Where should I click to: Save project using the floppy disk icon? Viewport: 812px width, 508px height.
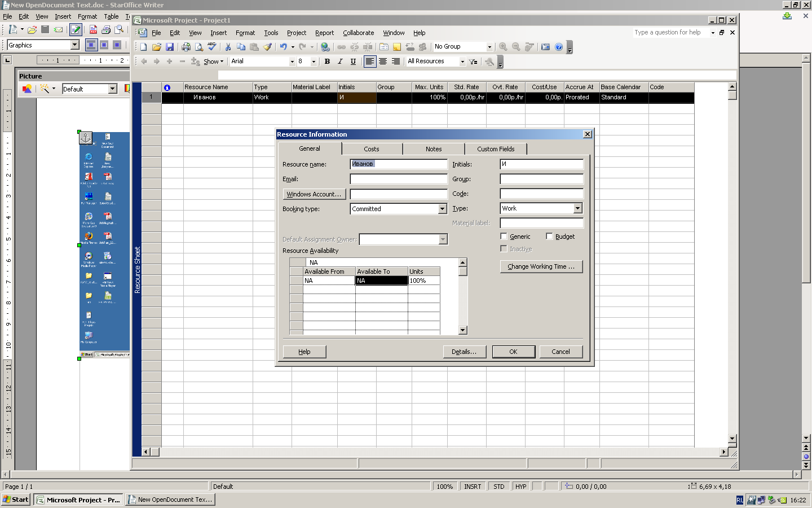169,47
